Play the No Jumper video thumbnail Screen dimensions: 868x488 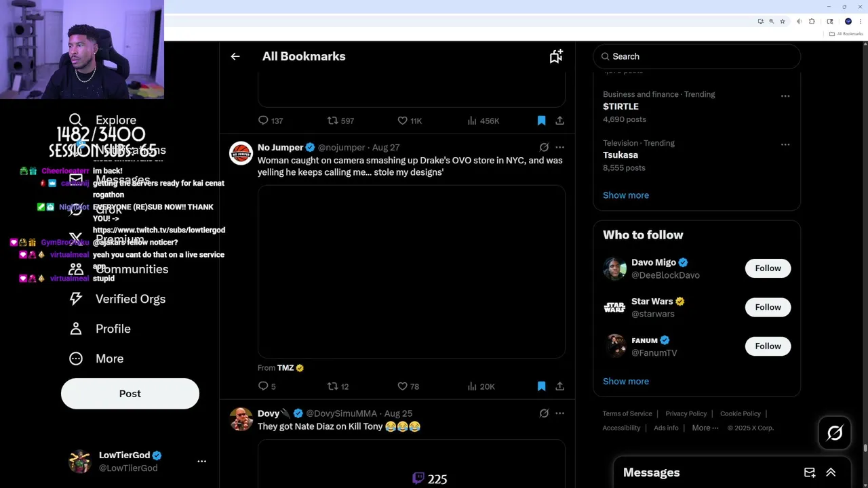point(412,272)
